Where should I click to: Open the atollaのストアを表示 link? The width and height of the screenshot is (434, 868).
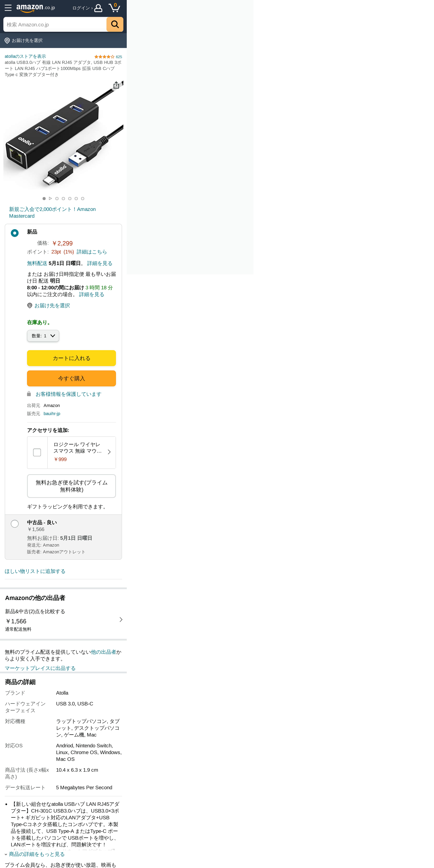click(x=25, y=56)
